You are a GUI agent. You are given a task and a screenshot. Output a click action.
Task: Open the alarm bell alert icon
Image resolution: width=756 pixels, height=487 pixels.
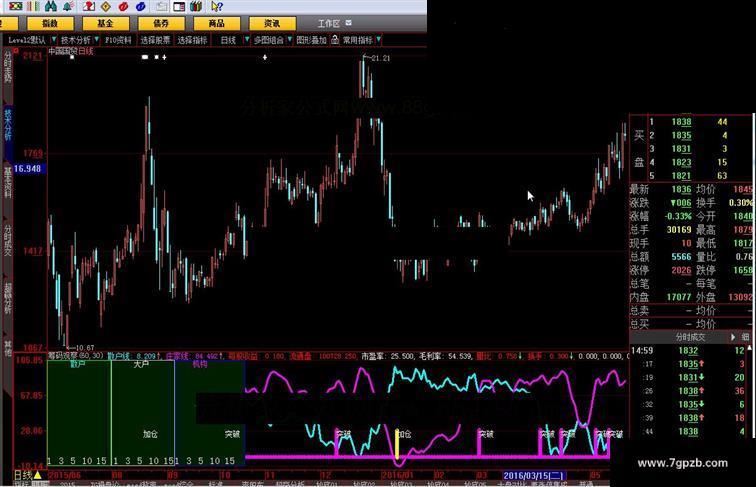68,6
